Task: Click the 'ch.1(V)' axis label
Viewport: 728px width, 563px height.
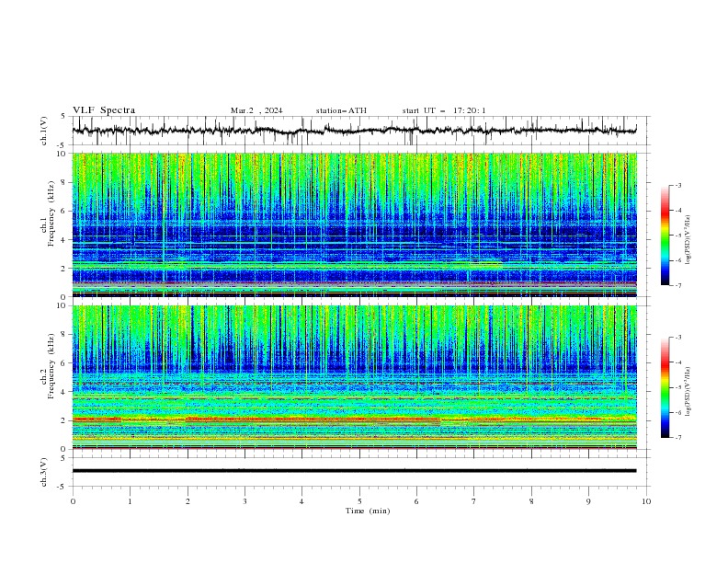Action: click(x=44, y=131)
